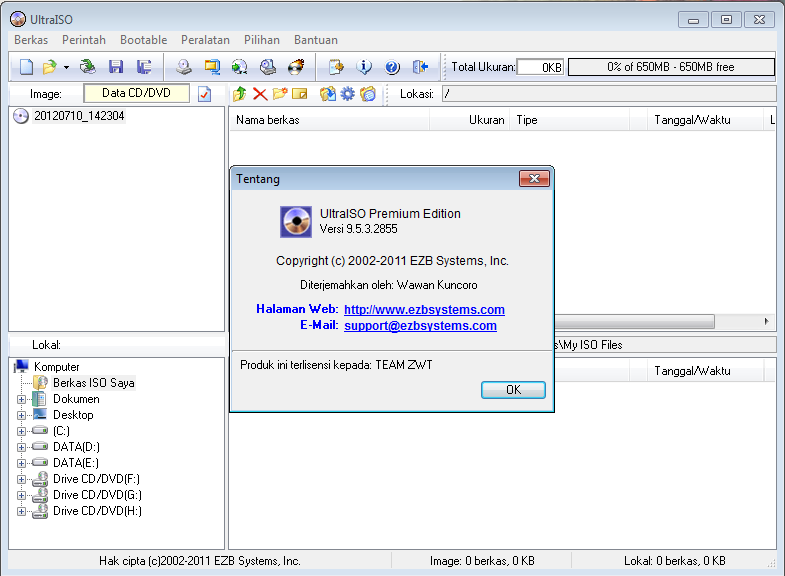Click the UltraISO disc icon in Tentang
Image resolution: width=785 pixels, height=576 pixels.
(x=296, y=222)
